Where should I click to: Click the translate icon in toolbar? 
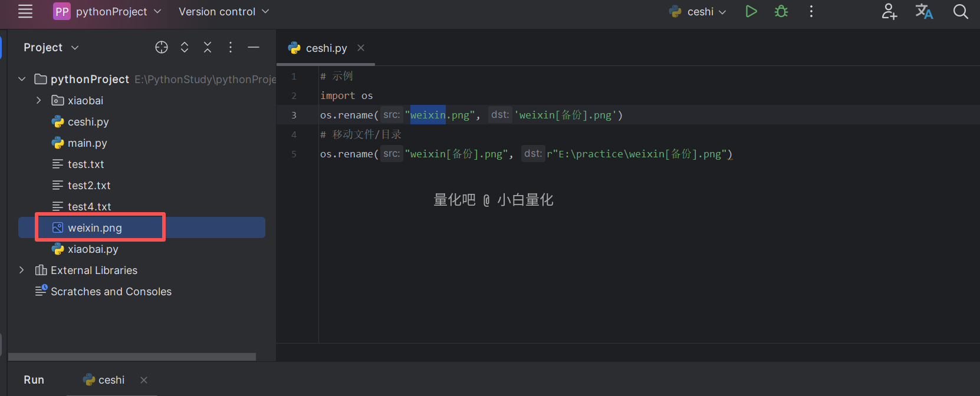pos(924,11)
